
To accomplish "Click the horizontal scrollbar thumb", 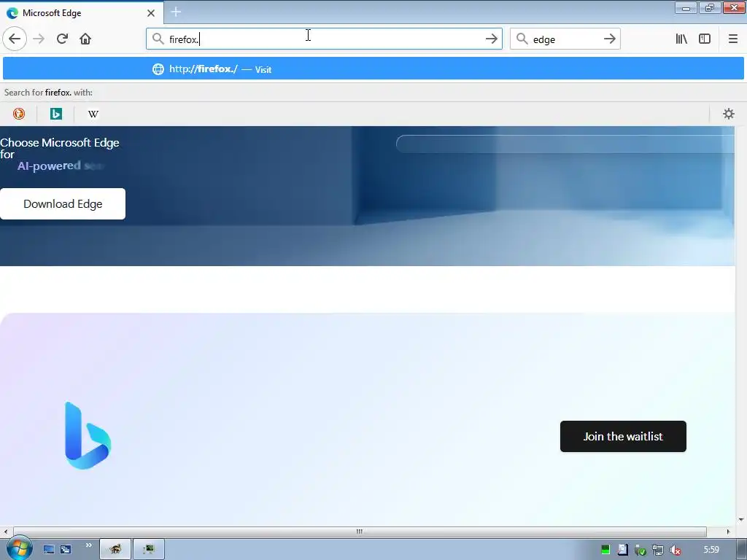I will pyautogui.click(x=360, y=532).
